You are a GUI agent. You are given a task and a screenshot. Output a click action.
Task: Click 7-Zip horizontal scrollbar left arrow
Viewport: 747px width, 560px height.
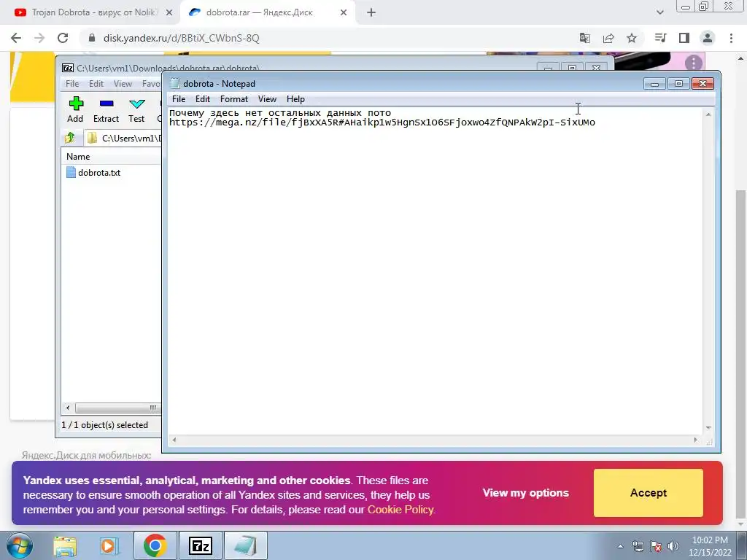[68, 408]
